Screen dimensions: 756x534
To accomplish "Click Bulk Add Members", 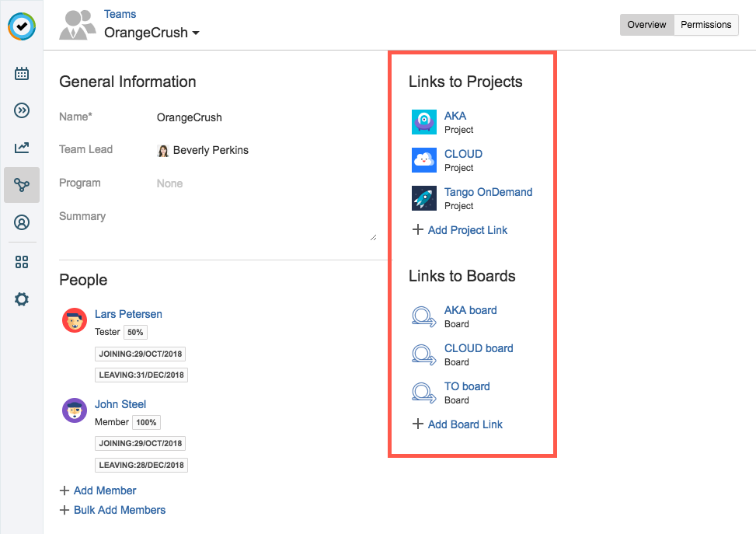I will click(x=119, y=510).
